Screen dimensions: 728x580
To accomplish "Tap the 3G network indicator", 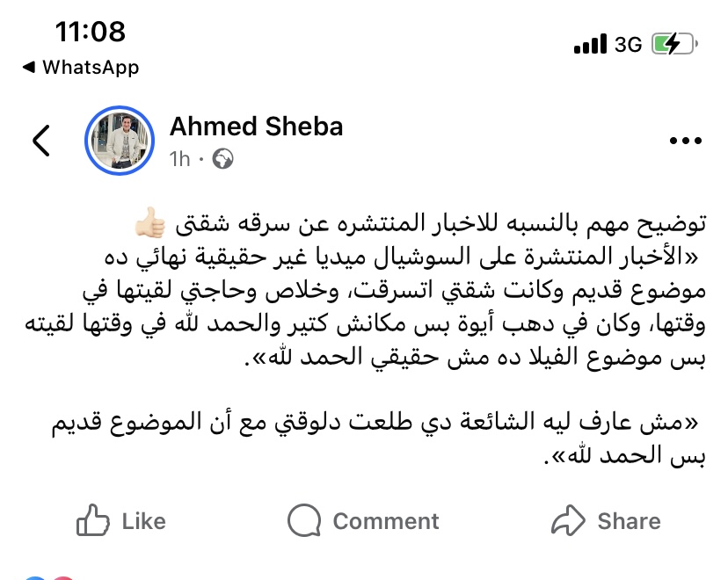I will (628, 45).
